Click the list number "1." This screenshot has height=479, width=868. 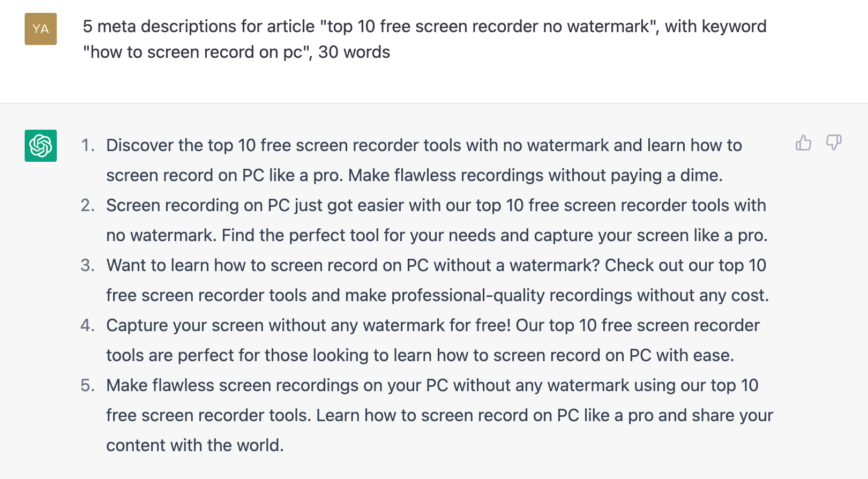tap(88, 145)
